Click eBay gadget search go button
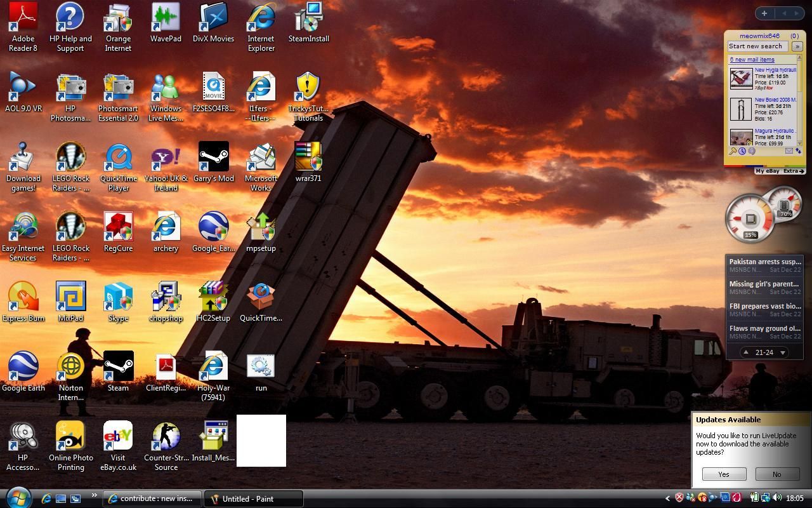The width and height of the screenshot is (812, 508). click(x=797, y=46)
